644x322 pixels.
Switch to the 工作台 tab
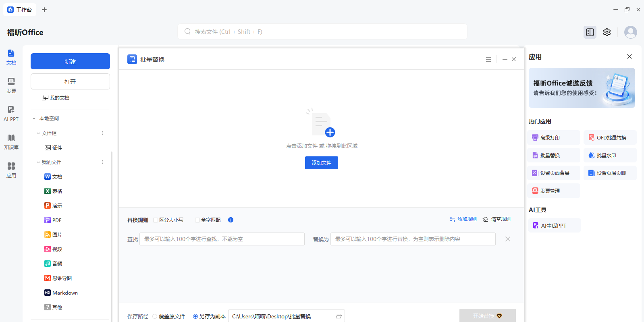(x=20, y=10)
